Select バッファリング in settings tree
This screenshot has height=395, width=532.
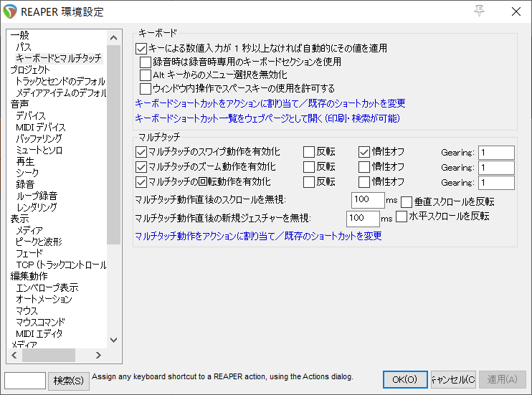pyautogui.click(x=39, y=138)
